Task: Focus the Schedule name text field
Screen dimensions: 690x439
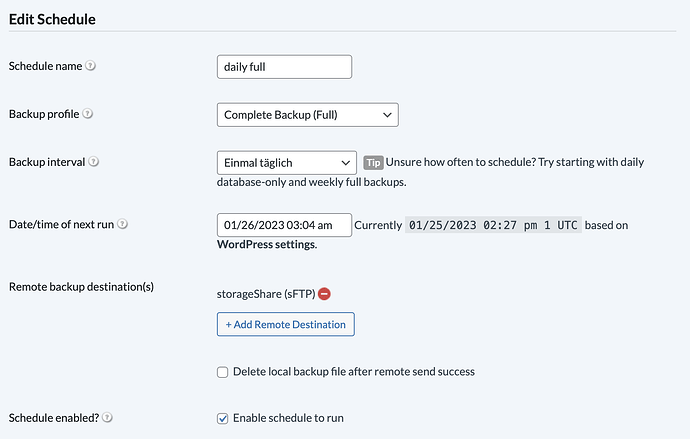Action: tap(284, 67)
